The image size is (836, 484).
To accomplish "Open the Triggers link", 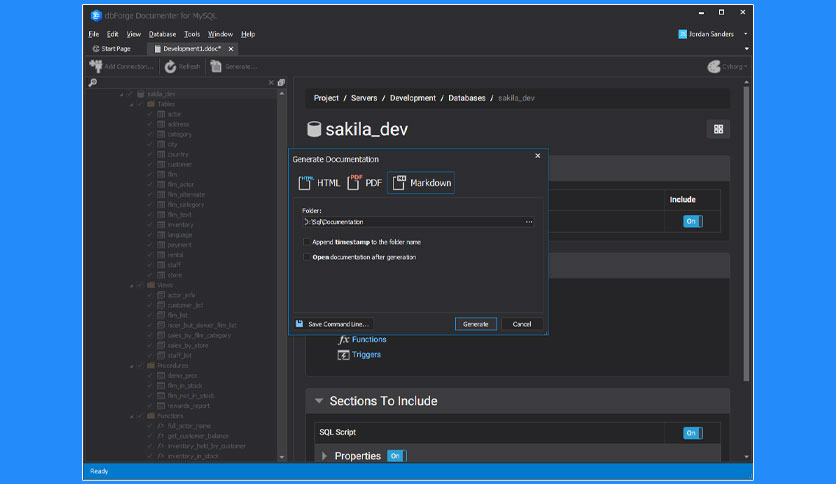I will 366,355.
